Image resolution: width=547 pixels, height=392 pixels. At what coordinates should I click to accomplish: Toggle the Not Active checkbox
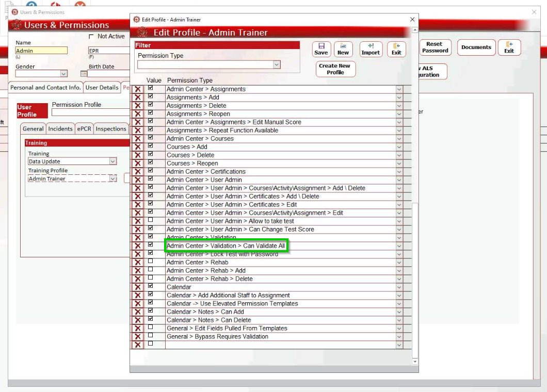(91, 37)
